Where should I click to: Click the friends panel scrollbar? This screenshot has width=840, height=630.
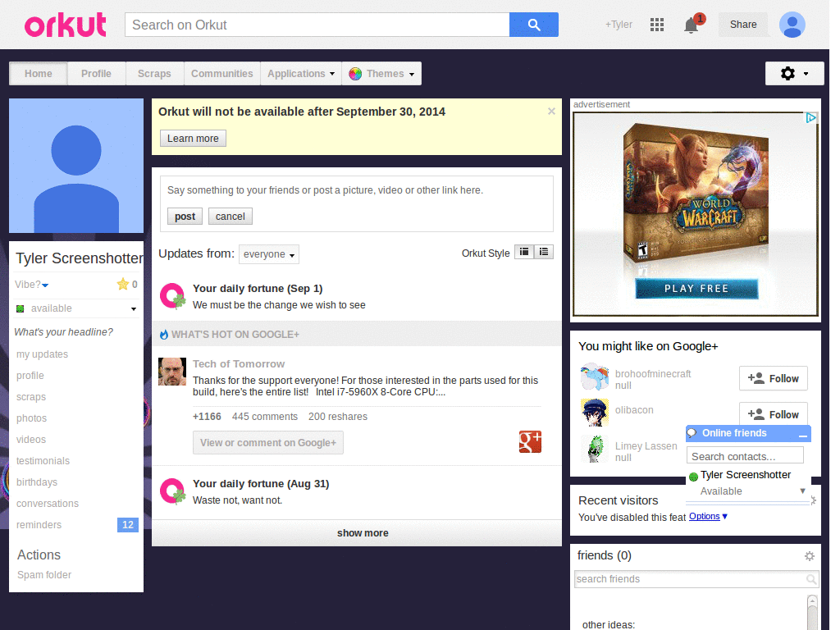pyautogui.click(x=812, y=612)
